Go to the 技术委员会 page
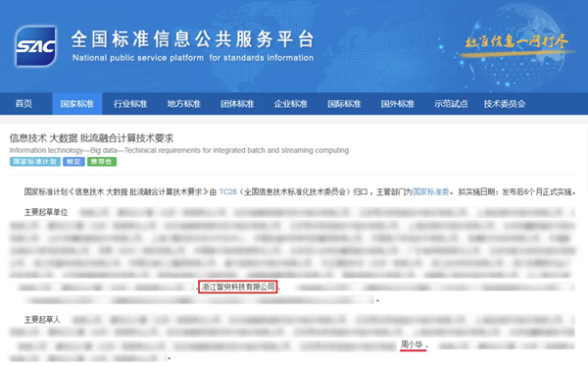Image resolution: width=588 pixels, height=366 pixels. point(505,104)
